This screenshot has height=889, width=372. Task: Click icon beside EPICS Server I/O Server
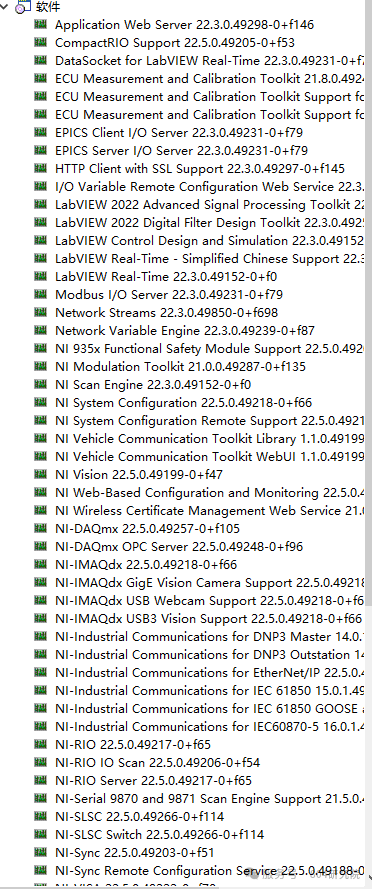40,150
